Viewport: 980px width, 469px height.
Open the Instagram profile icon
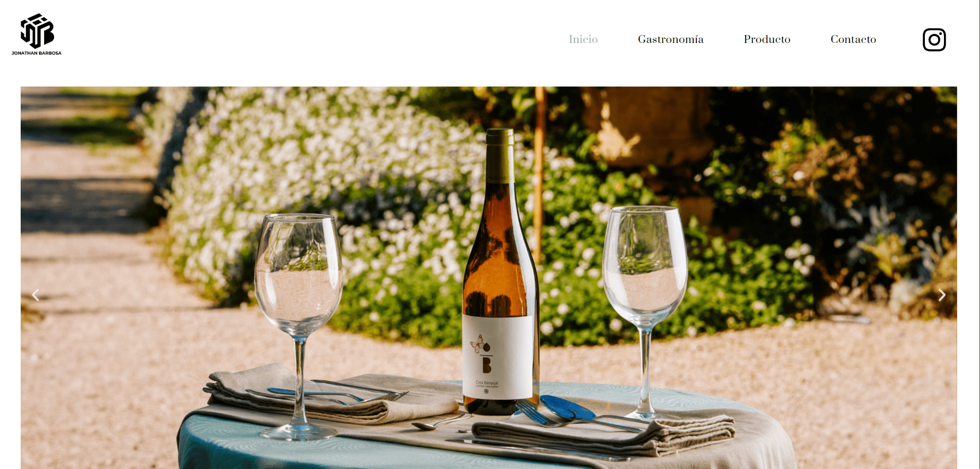pos(934,40)
